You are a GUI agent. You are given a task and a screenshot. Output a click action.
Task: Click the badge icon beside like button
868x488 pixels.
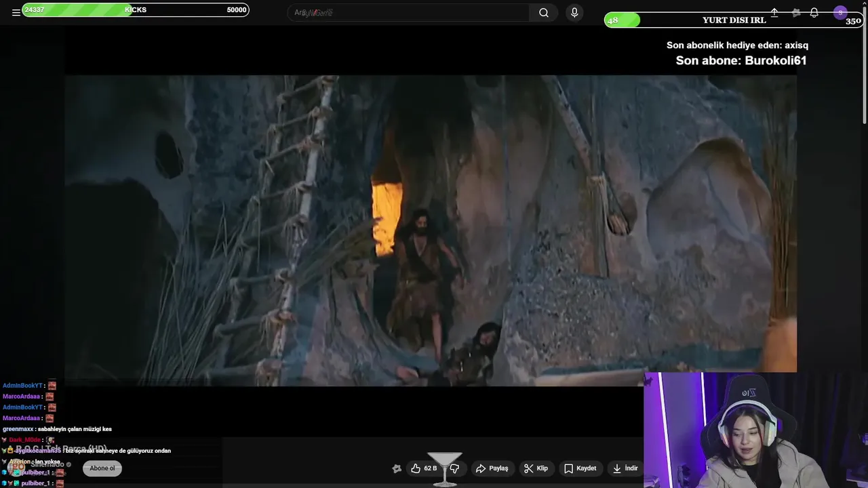pos(397,468)
